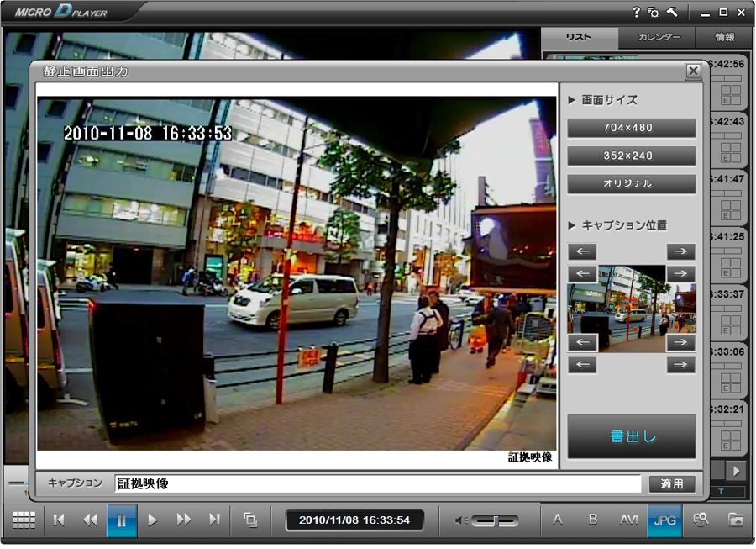The width and height of the screenshot is (756, 549).
Task: Click the overlapping windows icon
Action: pos(249,520)
